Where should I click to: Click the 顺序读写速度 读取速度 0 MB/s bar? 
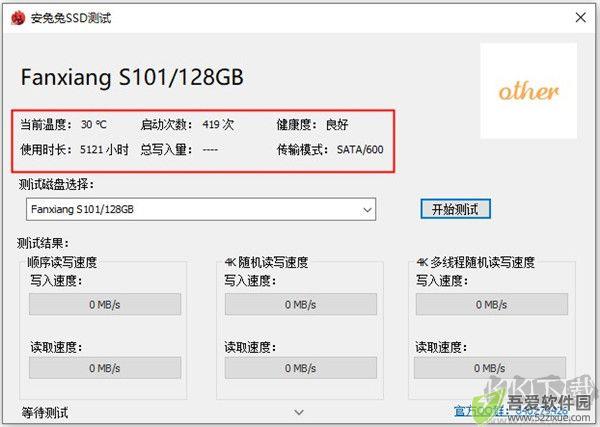pos(105,368)
